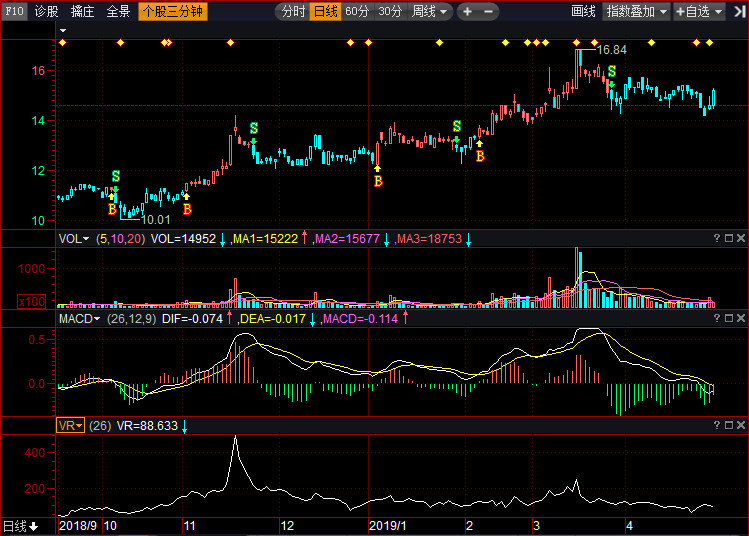The height and width of the screenshot is (536, 749).
Task: Click the first yellow diamond info marker
Action: pos(62,43)
